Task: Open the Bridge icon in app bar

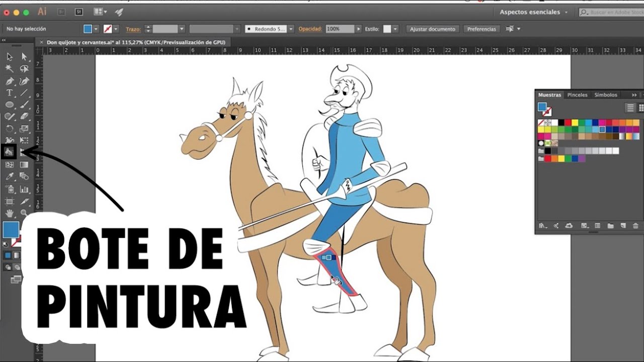Action: pyautogui.click(x=61, y=12)
